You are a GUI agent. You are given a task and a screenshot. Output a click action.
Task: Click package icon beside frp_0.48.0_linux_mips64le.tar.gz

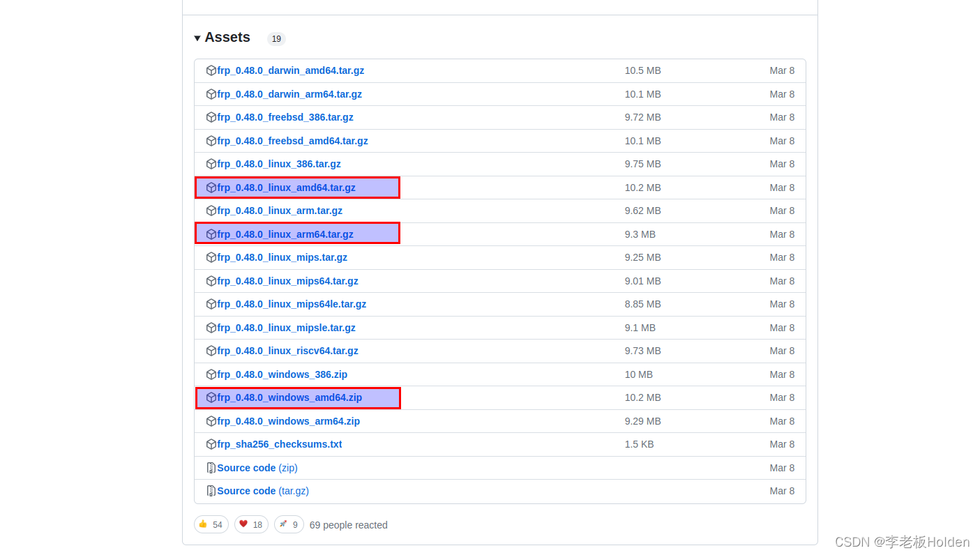(x=211, y=304)
